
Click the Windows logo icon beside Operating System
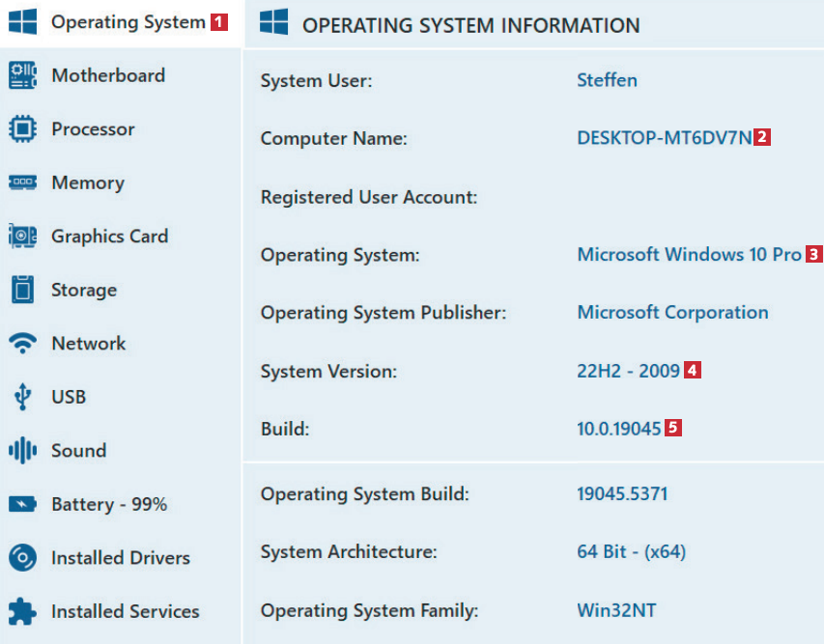22,22
